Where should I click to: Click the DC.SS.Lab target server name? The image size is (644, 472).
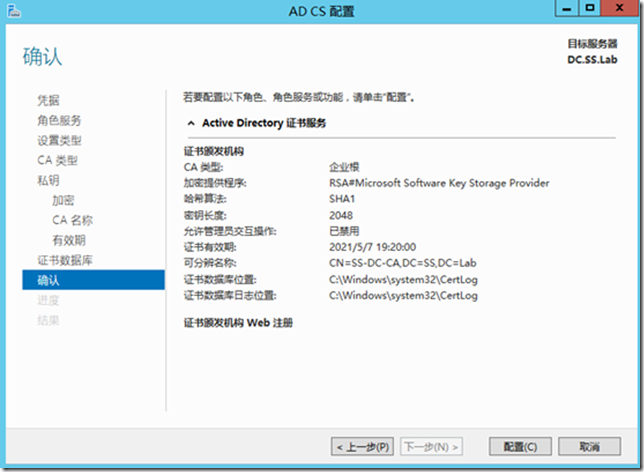click(592, 60)
